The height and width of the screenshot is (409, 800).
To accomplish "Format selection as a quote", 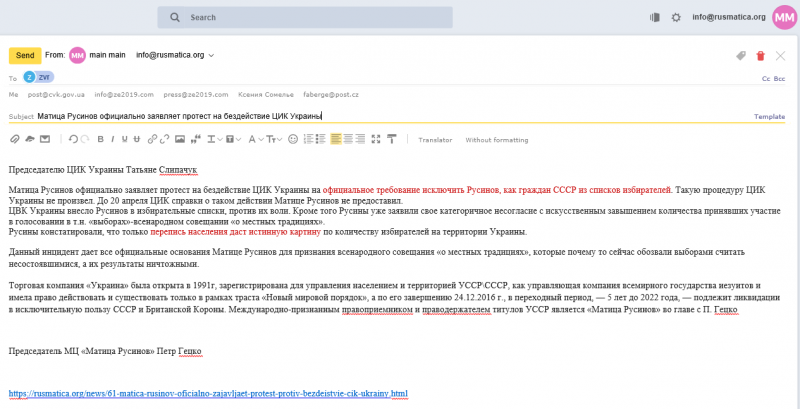I will pyautogui.click(x=195, y=139).
